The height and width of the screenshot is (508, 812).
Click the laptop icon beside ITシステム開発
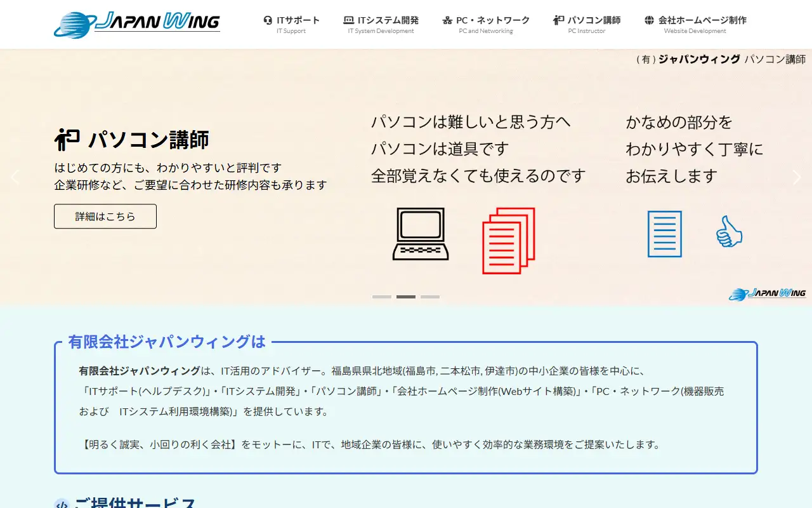click(348, 20)
